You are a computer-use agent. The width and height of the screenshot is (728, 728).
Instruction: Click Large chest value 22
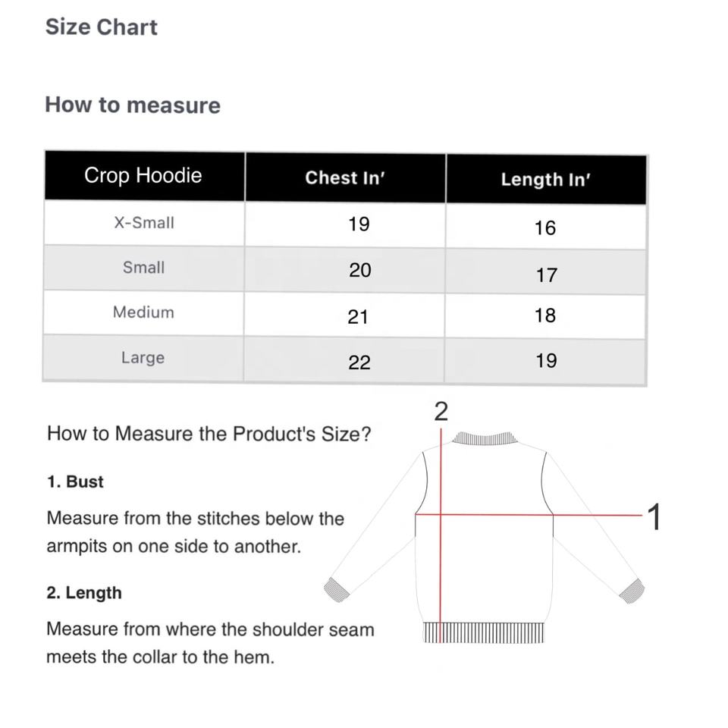tap(359, 362)
